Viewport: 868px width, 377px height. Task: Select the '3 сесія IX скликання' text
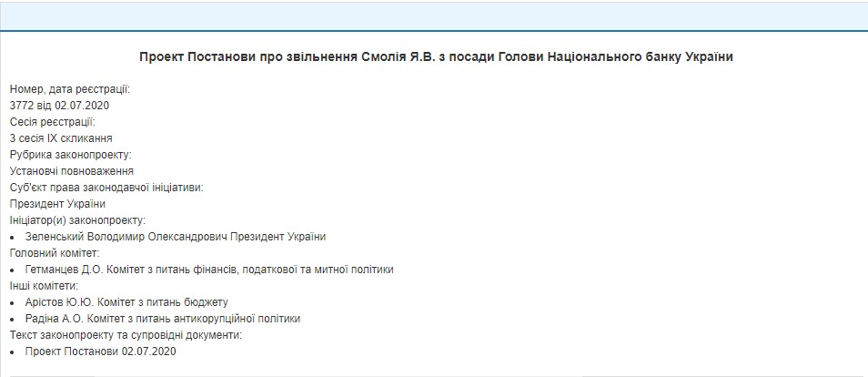coord(61,138)
